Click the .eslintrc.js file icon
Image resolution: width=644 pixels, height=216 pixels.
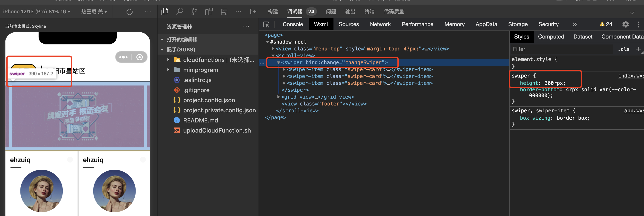click(x=177, y=80)
